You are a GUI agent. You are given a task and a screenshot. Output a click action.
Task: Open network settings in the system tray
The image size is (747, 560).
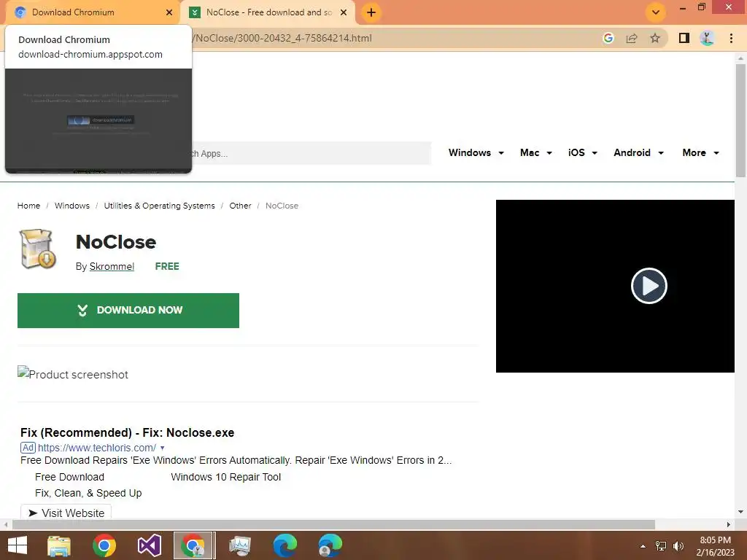tap(661, 546)
